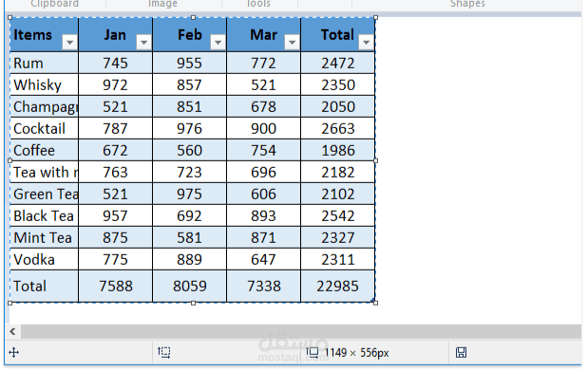Click Rum's total value 2472
588x371 pixels.
[337, 63]
